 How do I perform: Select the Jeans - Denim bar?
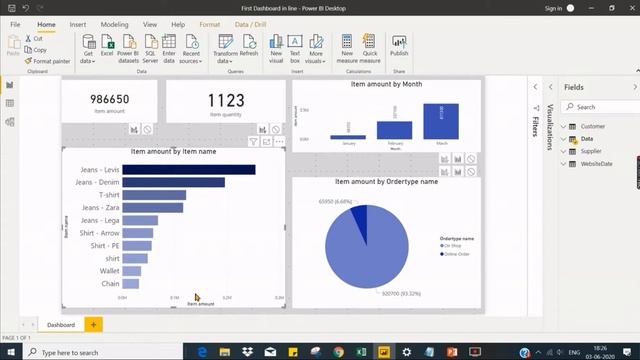click(x=173, y=182)
